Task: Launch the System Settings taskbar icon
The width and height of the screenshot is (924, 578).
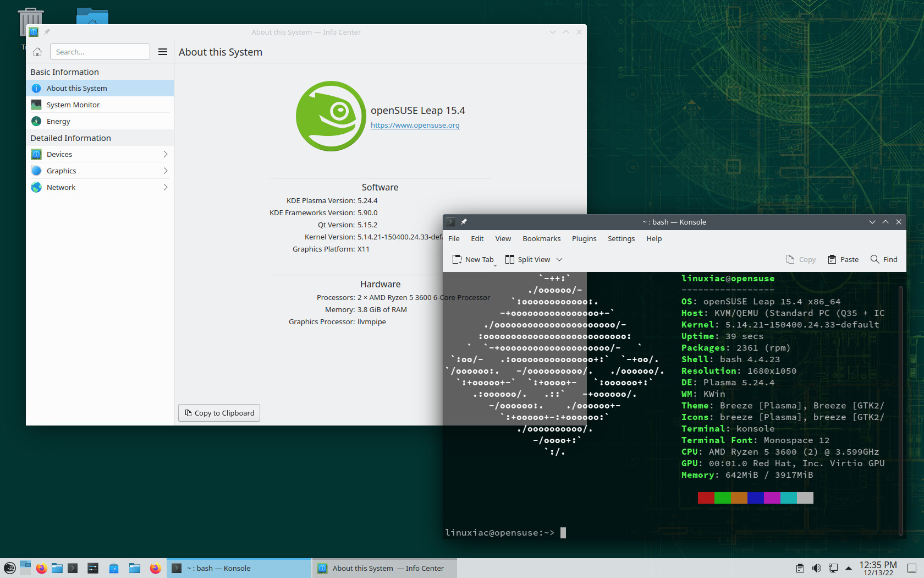Action: click(93, 568)
